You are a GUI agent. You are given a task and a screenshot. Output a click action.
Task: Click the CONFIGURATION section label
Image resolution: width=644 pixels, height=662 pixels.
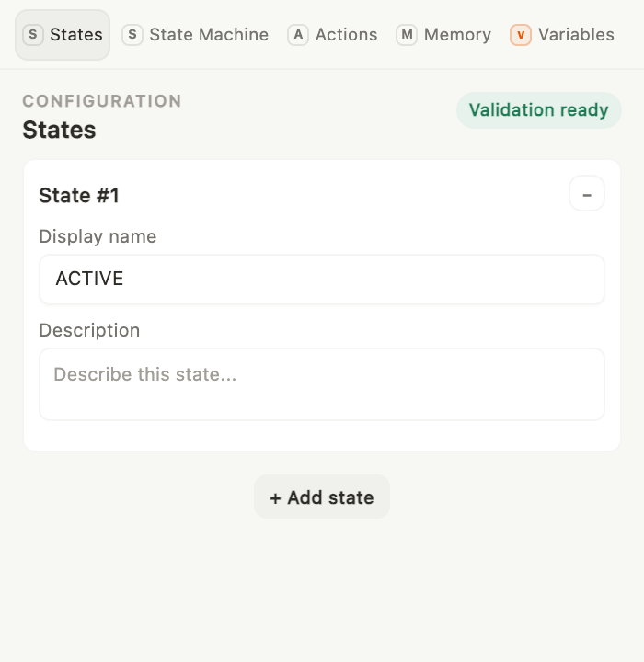pyautogui.click(x=102, y=101)
